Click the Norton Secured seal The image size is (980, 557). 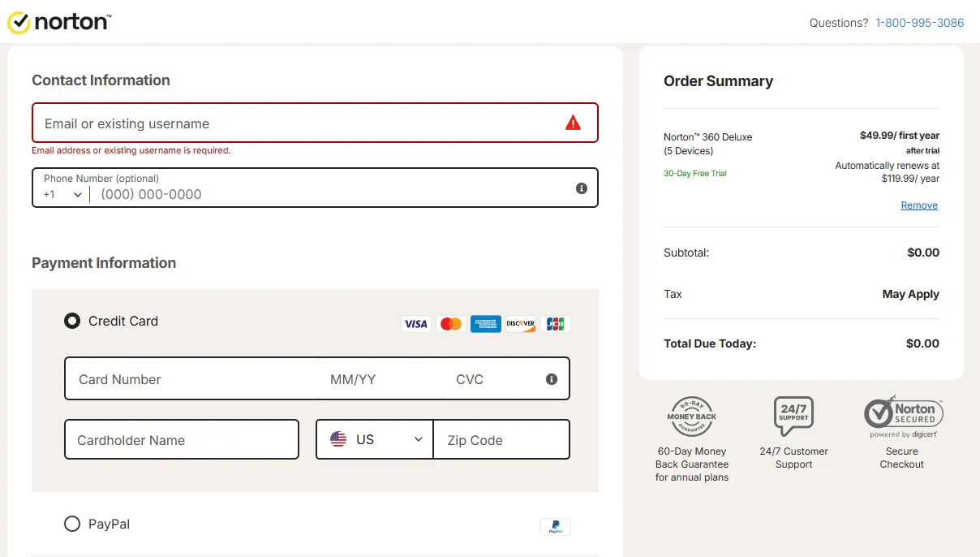(x=902, y=414)
